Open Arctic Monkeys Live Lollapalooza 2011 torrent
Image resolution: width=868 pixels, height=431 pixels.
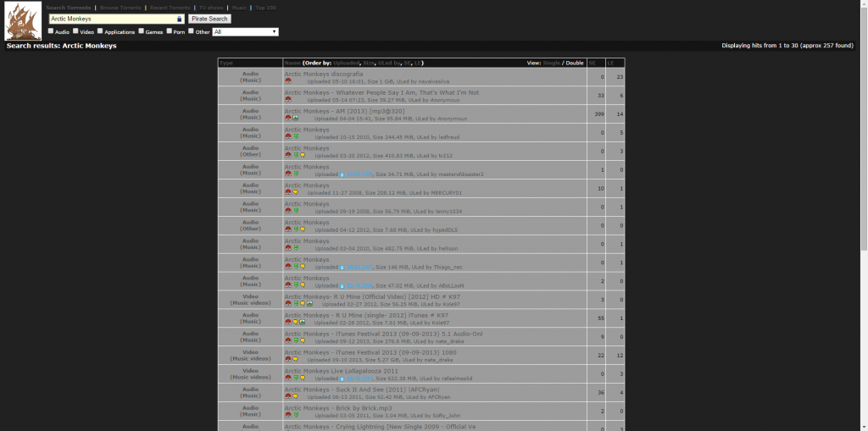(x=341, y=371)
